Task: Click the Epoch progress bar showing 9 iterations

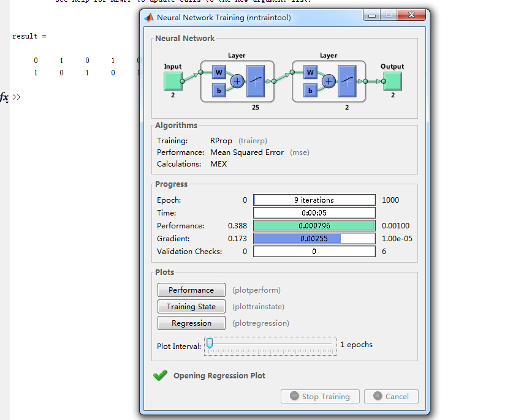Action: tap(314, 200)
